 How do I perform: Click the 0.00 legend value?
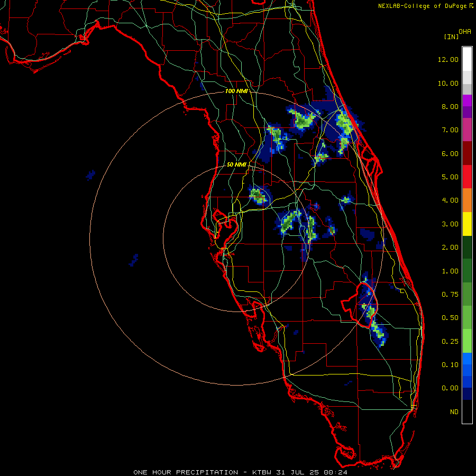click(450, 388)
